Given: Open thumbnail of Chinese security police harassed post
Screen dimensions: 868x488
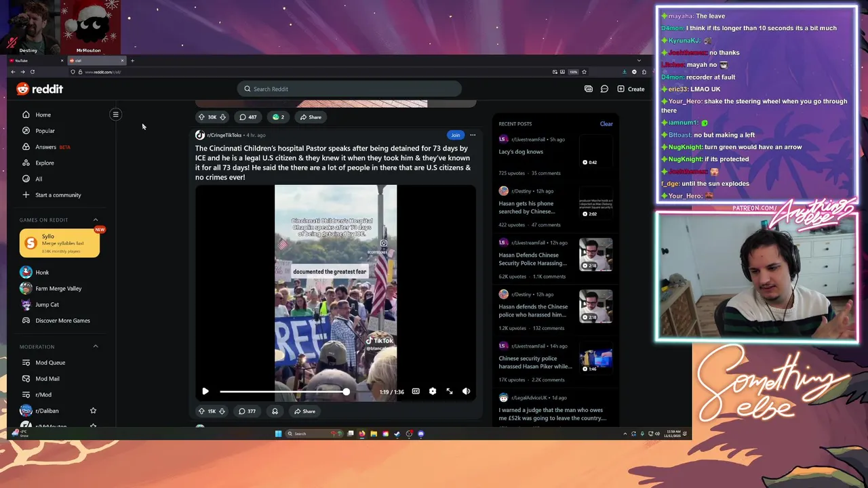Looking at the screenshot, I should click(596, 358).
